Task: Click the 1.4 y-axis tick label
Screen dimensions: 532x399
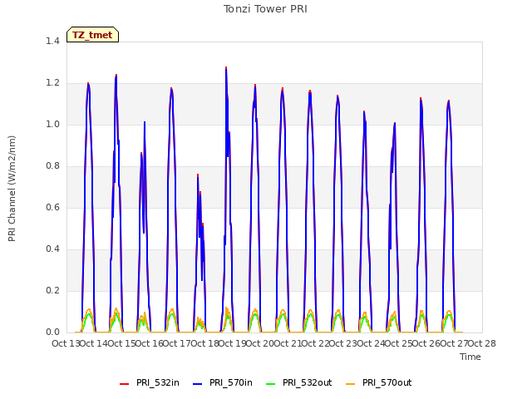Action: coord(52,41)
